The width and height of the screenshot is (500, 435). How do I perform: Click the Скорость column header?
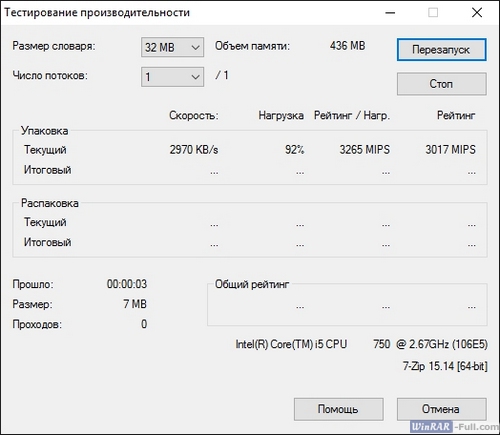click(x=194, y=116)
